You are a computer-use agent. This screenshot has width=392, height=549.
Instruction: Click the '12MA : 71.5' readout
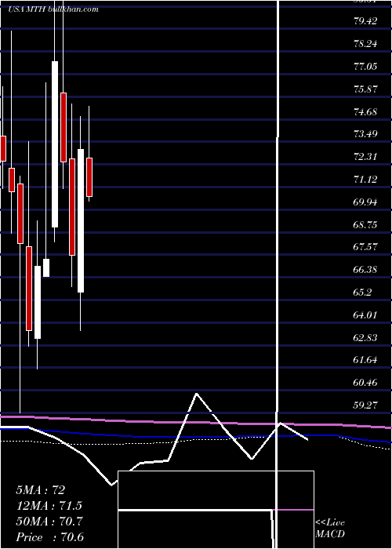click(49, 506)
